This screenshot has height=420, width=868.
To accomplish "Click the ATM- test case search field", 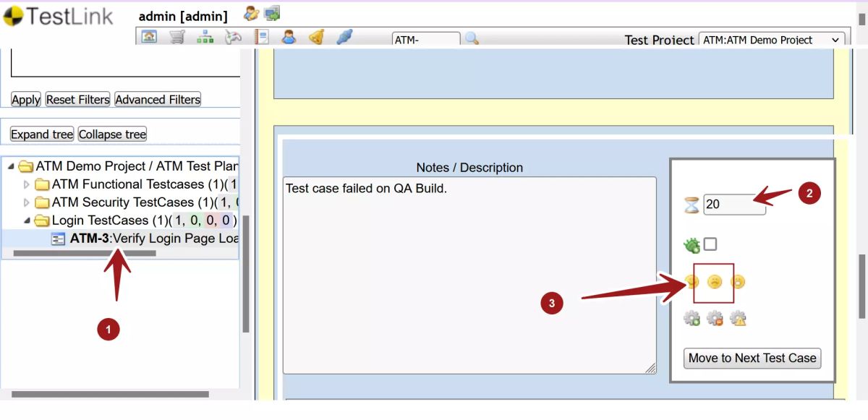I will [425, 40].
